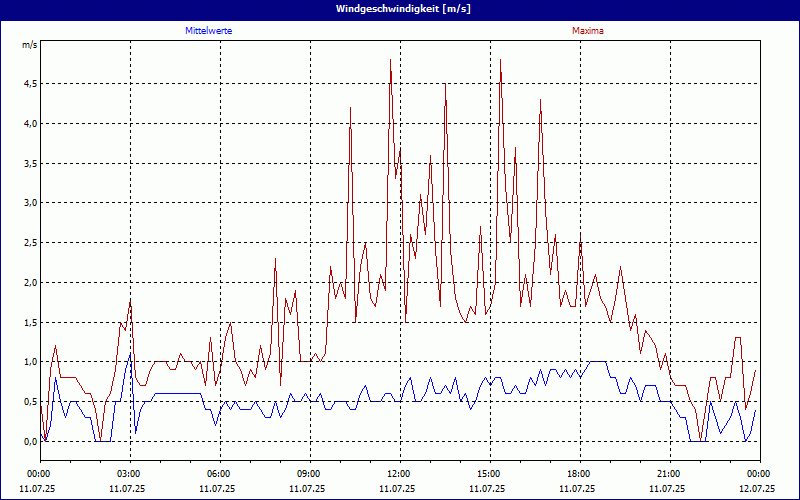Click the 4,5 value on the y-axis

pyautogui.click(x=29, y=84)
